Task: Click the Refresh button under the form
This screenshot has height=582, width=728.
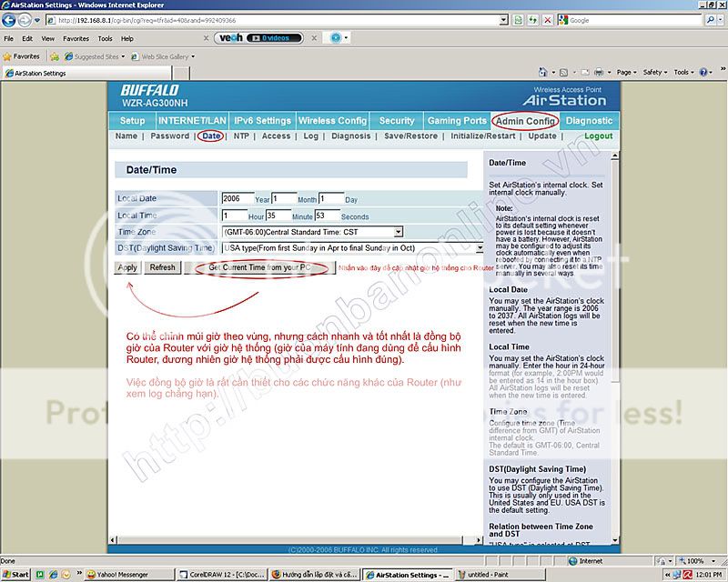Action: [163, 267]
